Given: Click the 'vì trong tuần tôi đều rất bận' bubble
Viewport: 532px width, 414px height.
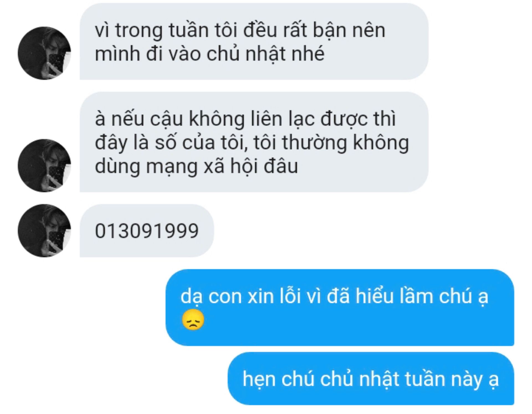Looking at the screenshot, I should point(254,42).
